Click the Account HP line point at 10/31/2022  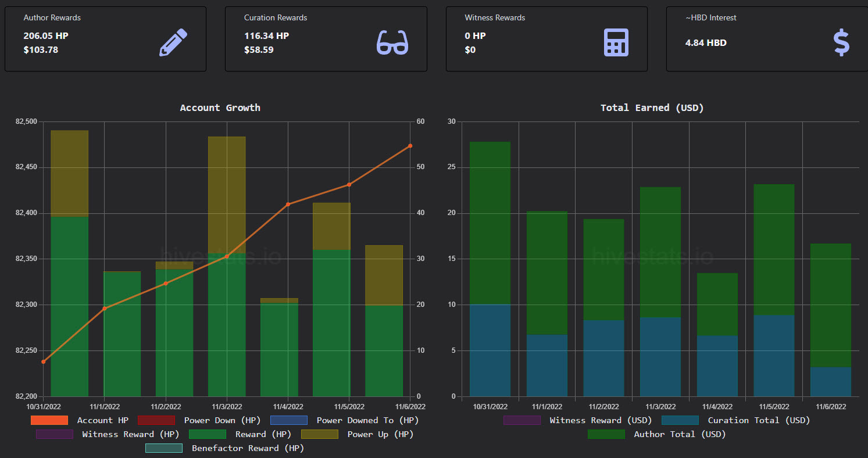[44, 362]
